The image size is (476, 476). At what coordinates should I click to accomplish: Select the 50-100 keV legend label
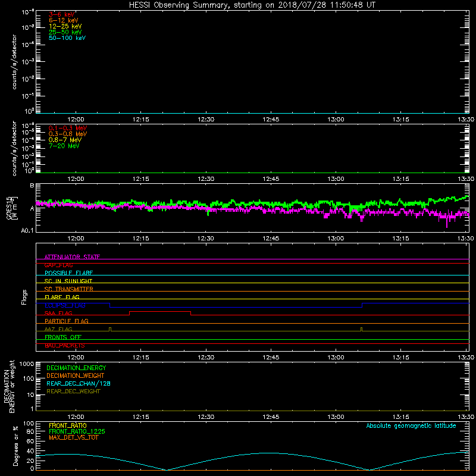67,38
